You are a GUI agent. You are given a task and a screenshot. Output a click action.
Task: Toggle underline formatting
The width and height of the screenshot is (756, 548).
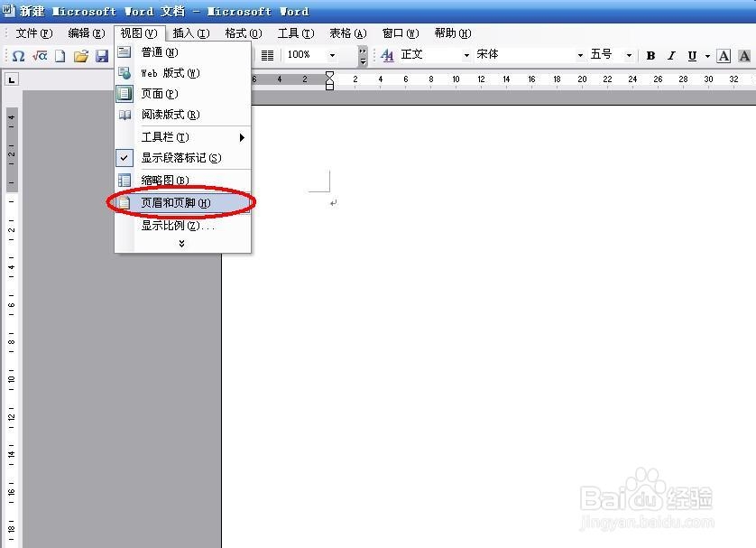[692, 55]
